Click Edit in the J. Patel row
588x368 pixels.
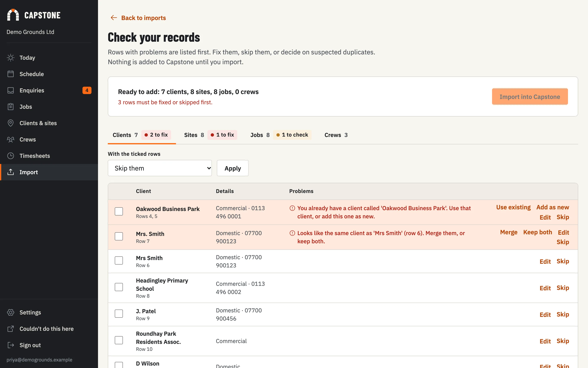[x=545, y=315]
